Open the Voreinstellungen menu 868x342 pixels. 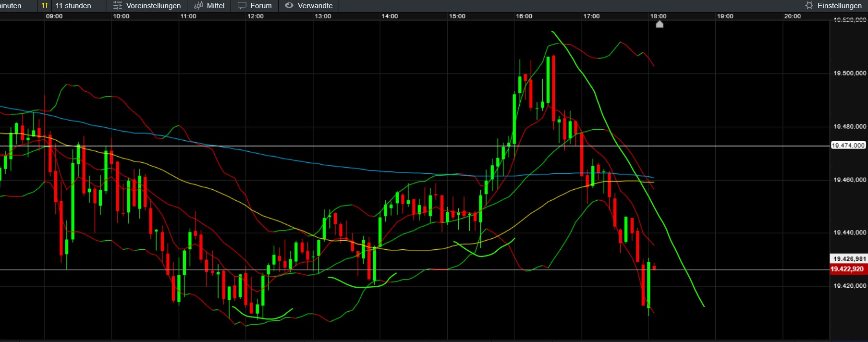pyautogui.click(x=147, y=6)
